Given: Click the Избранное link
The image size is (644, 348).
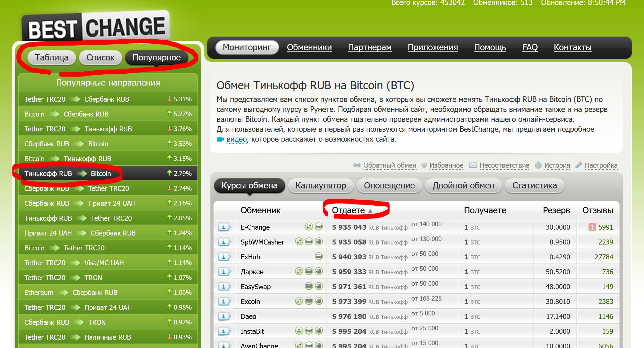Looking at the screenshot, I should [x=446, y=165].
